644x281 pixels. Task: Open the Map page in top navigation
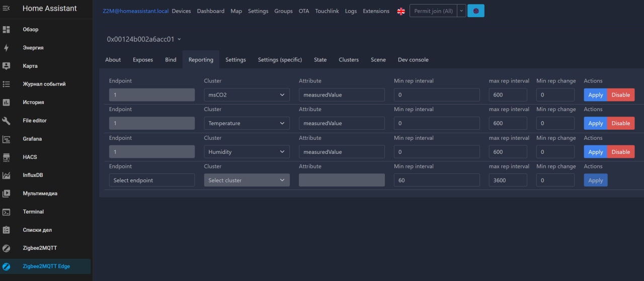236,11
